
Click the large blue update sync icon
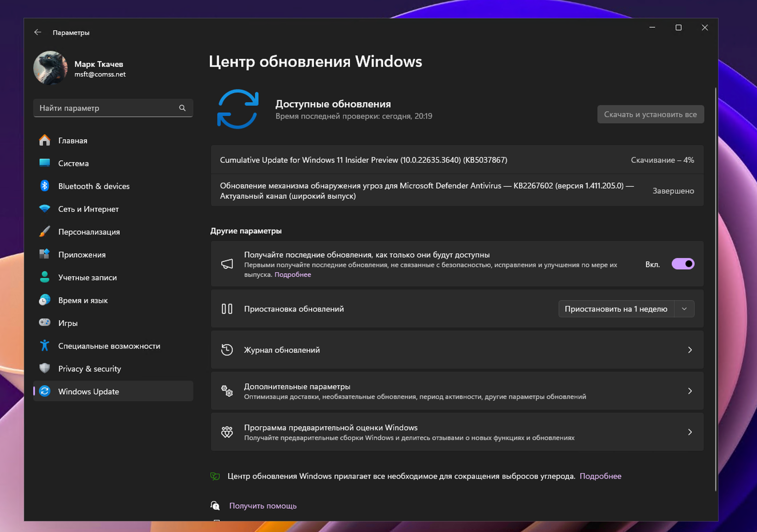click(x=238, y=109)
